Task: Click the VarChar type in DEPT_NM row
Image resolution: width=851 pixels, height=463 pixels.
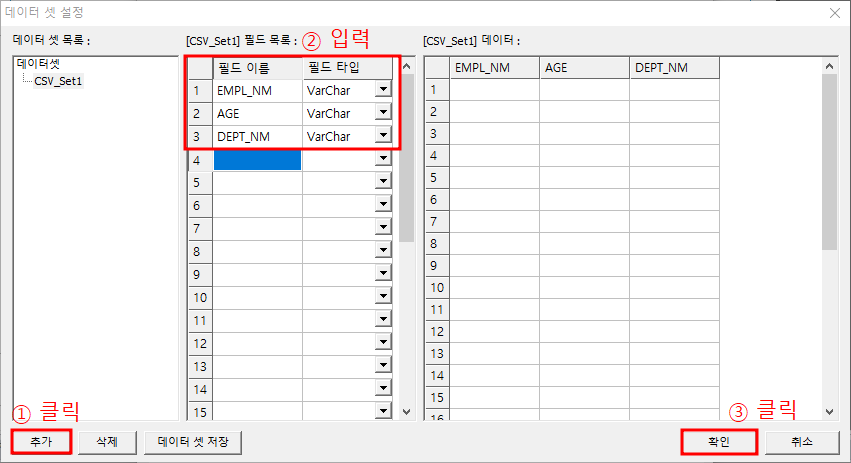Action: (x=339, y=136)
